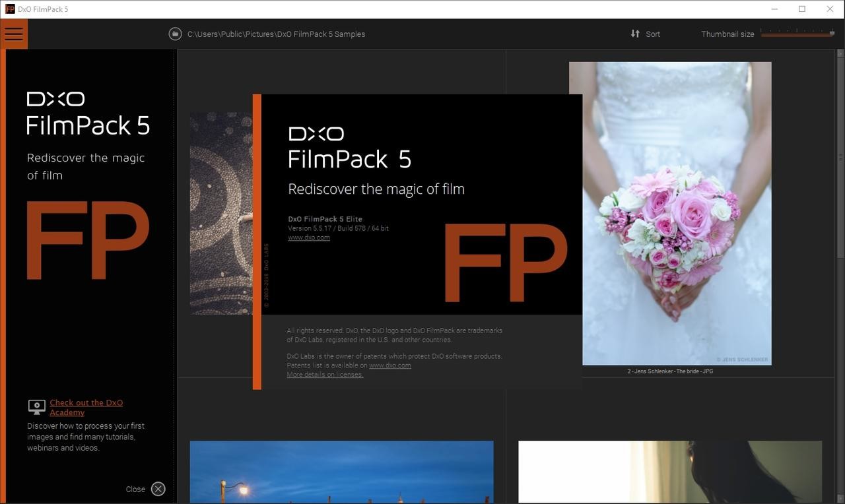Open the orange hamburger menu
Viewport: 845px width, 504px height.
(14, 34)
